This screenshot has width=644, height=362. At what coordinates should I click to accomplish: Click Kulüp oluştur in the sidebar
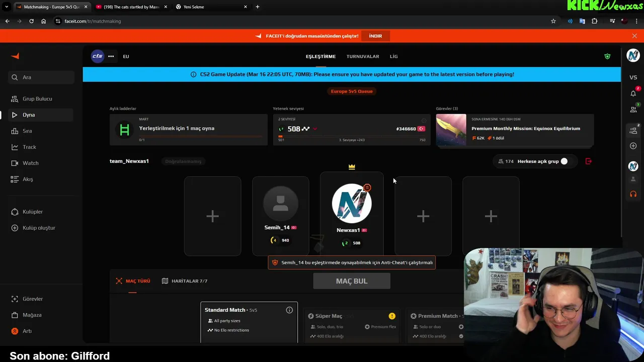coord(41,228)
